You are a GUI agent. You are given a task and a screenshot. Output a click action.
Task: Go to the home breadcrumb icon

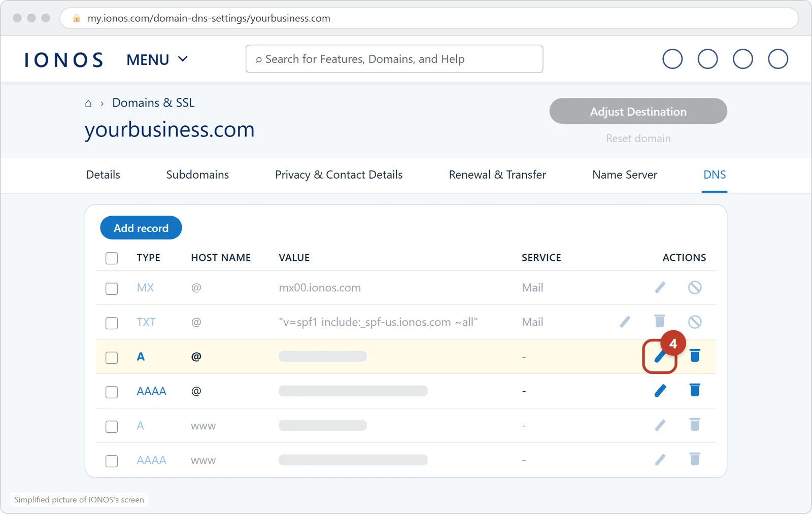point(88,104)
